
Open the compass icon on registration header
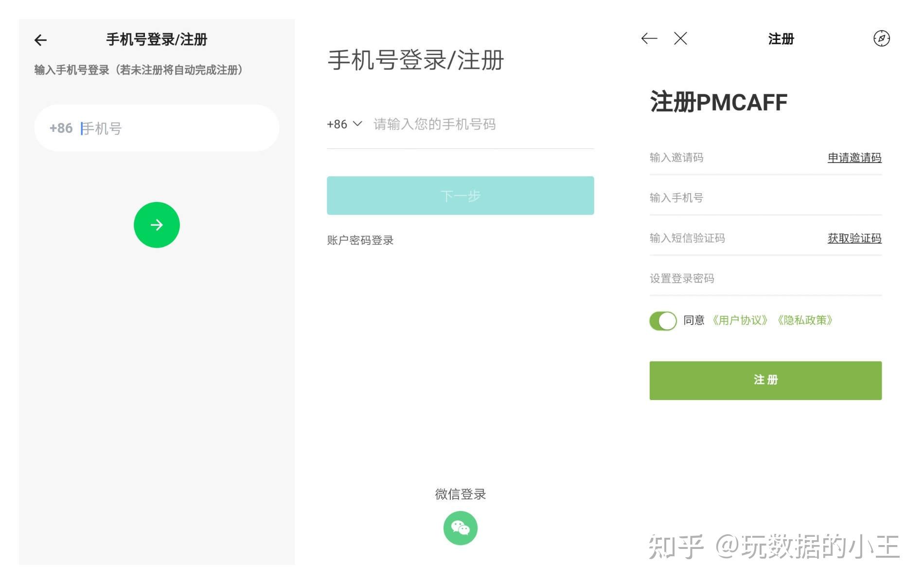click(x=882, y=38)
